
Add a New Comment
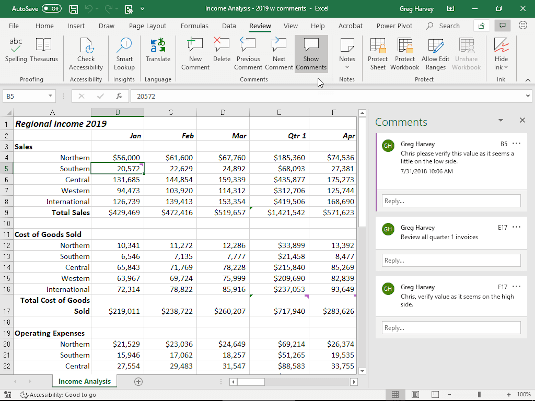coord(195,54)
